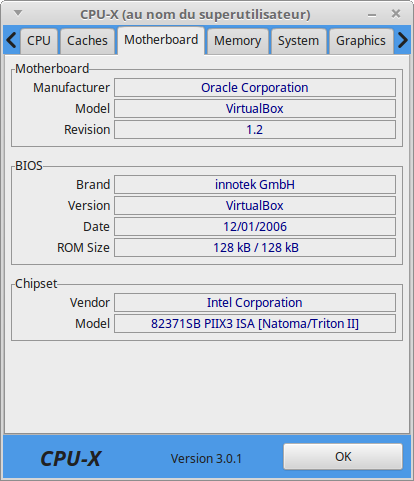Open the window menu triangle in title bar
This screenshot has height=481, width=414.
18,13
